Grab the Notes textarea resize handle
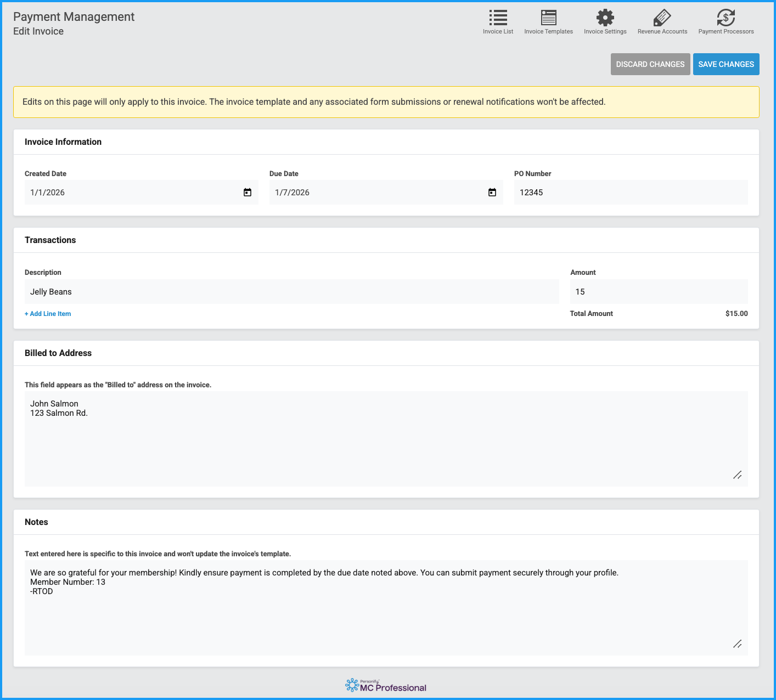Screen dimensions: 776x700 [738, 644]
